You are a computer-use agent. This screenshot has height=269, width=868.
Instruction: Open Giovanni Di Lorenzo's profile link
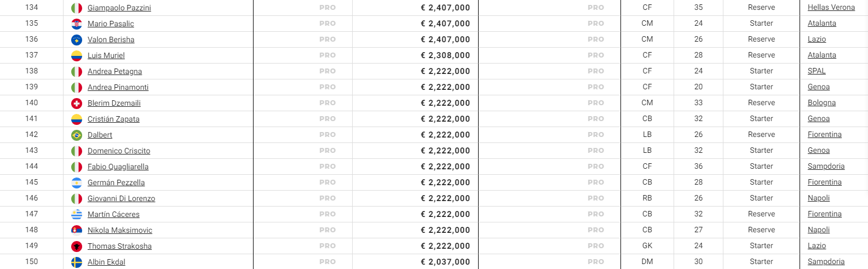pos(121,198)
